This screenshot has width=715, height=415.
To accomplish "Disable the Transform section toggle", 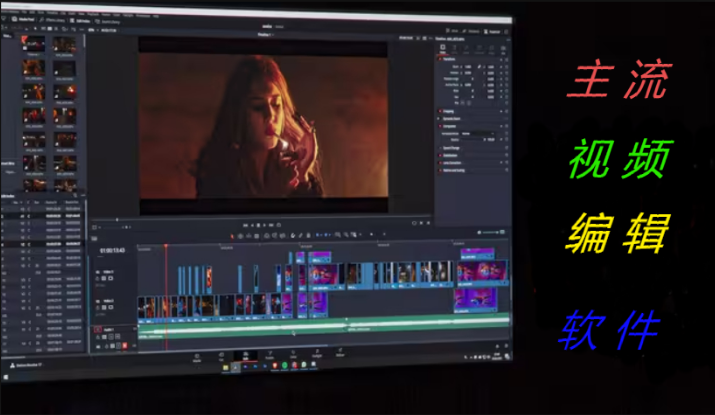I will pyautogui.click(x=440, y=59).
